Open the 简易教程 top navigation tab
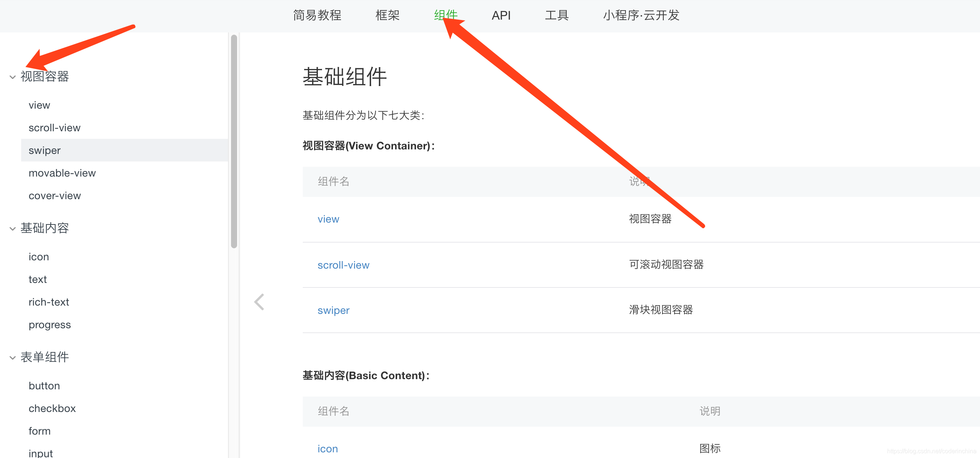 pos(317,15)
